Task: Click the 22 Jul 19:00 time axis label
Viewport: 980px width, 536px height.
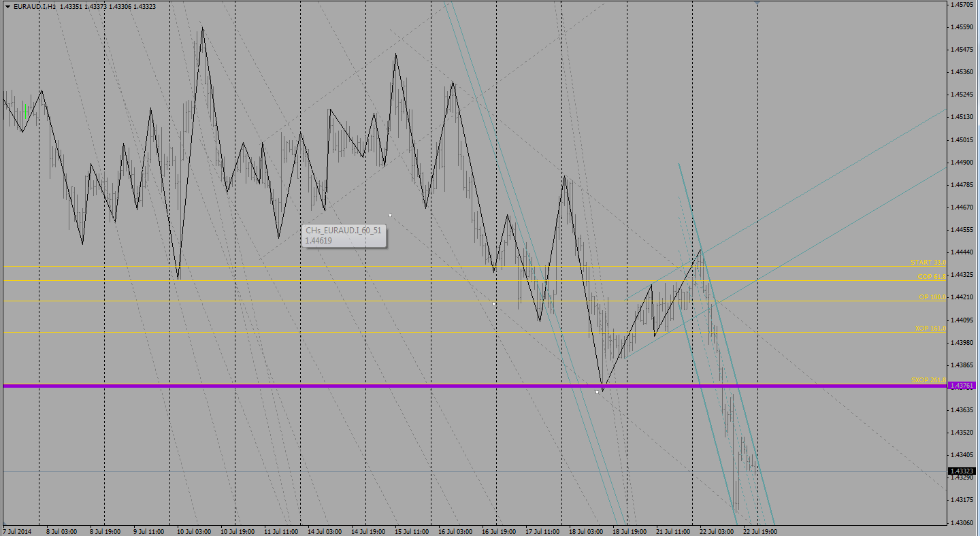Action: (x=759, y=531)
